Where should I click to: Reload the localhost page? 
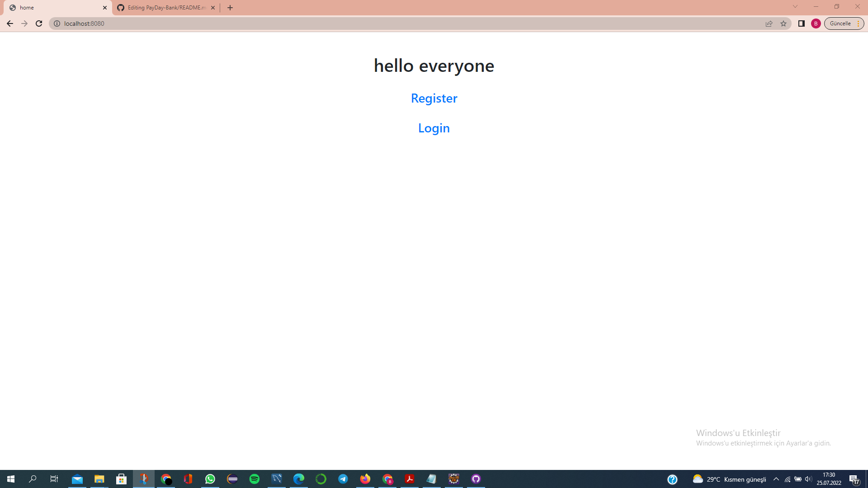tap(39, 23)
